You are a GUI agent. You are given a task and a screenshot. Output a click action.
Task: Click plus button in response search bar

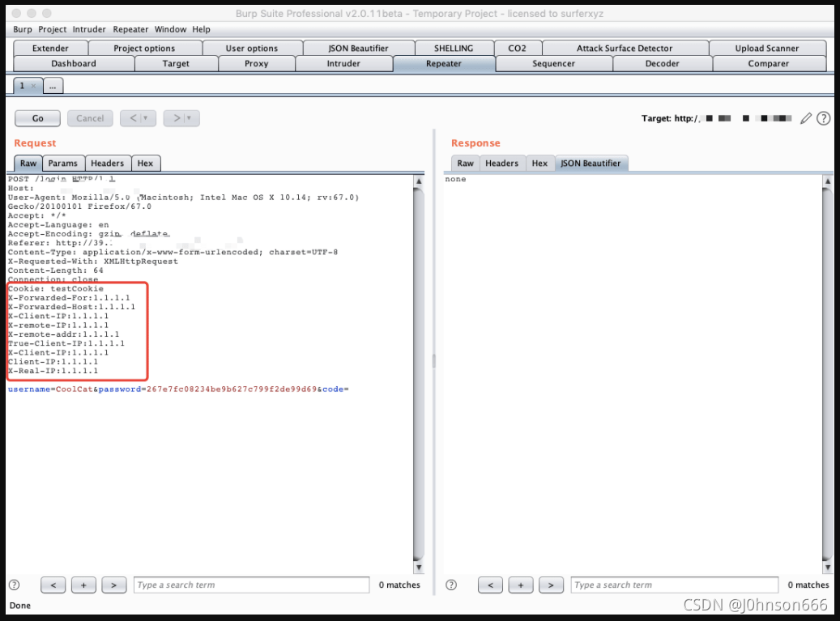[521, 585]
